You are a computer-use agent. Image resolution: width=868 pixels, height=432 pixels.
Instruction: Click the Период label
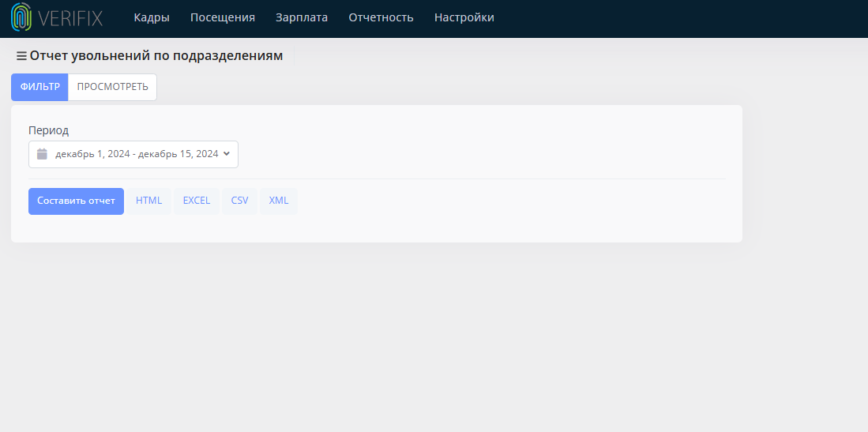pyautogui.click(x=49, y=131)
